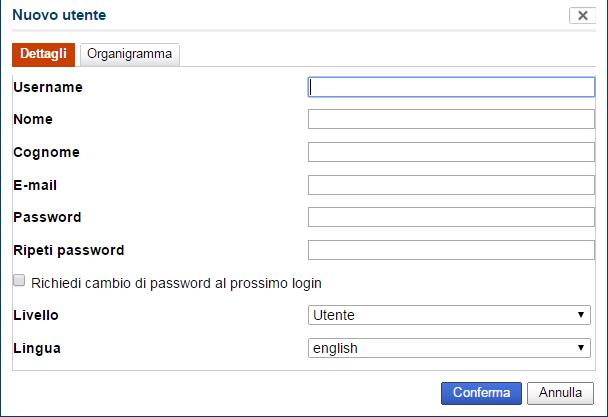This screenshot has height=417, width=608.
Task: Switch to the Dettagli tab
Action: tap(44, 54)
